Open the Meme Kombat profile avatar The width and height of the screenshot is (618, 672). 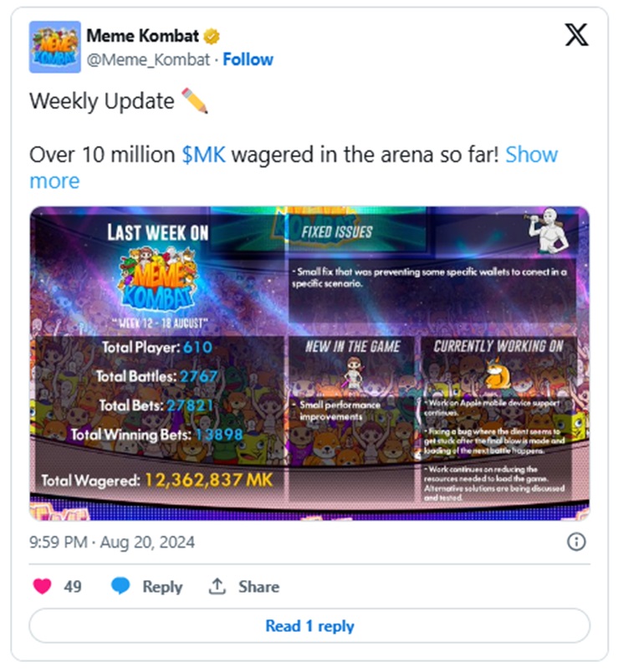55,47
